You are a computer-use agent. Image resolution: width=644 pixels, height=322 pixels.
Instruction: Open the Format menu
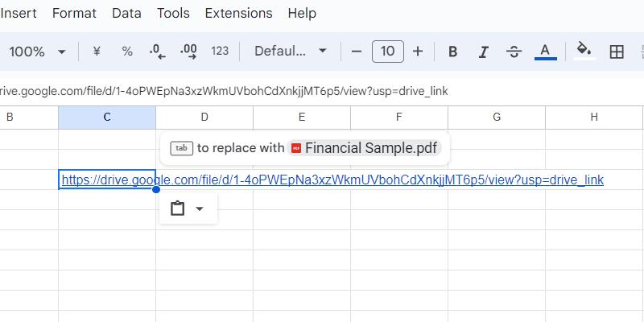tap(74, 13)
